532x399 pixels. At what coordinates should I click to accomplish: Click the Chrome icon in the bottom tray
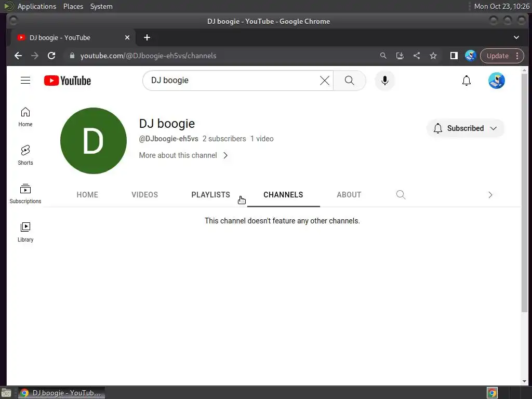tap(492, 393)
